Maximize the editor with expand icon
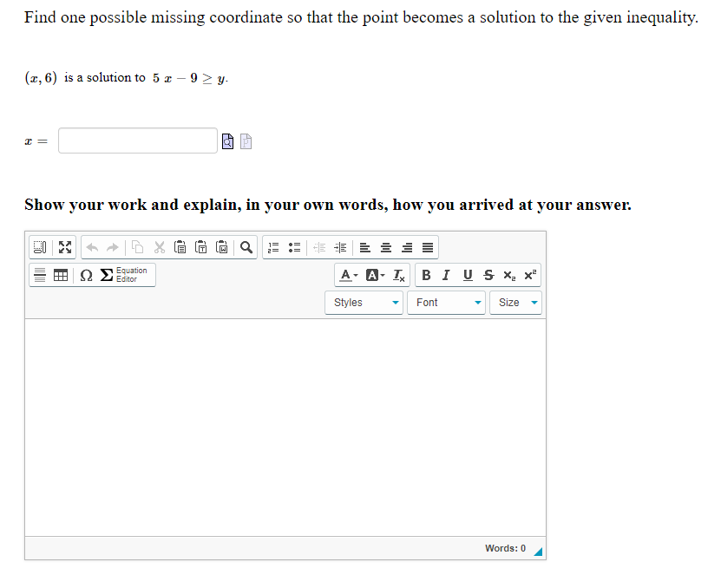Image resolution: width=721 pixels, height=588 pixels. tap(65, 247)
